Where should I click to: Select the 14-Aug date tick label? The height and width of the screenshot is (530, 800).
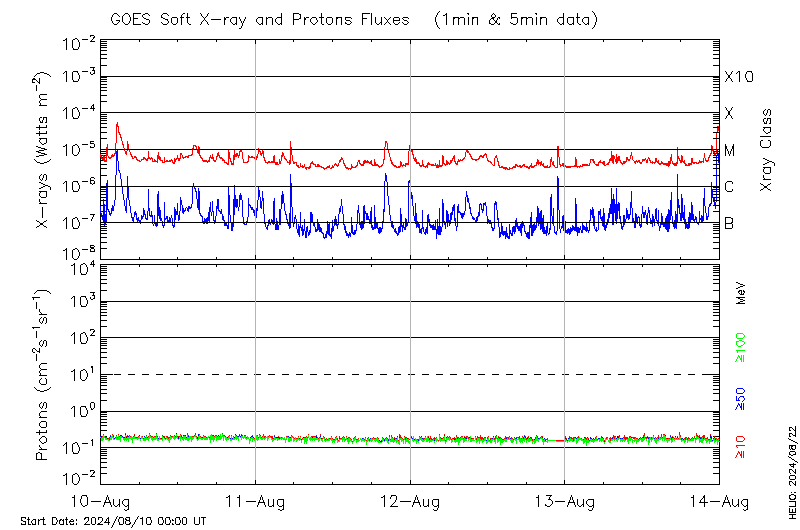[718, 500]
